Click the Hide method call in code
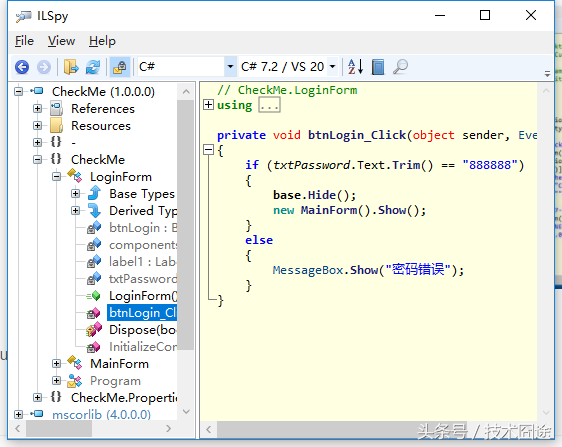Screen dimensions: 562x447 pyautogui.click(x=322, y=195)
